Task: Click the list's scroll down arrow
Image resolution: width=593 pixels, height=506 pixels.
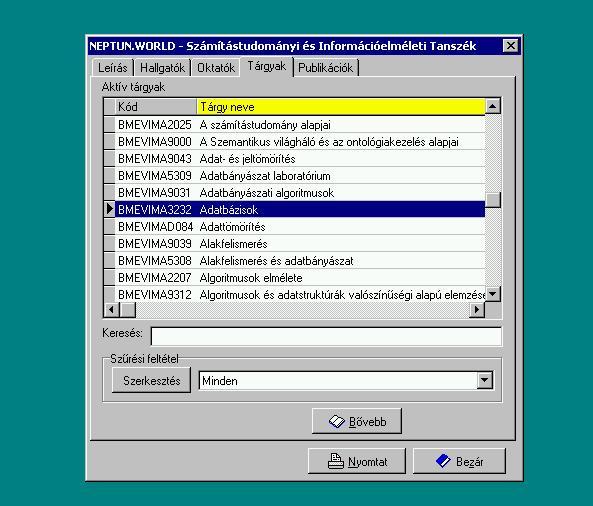Action: click(x=493, y=294)
